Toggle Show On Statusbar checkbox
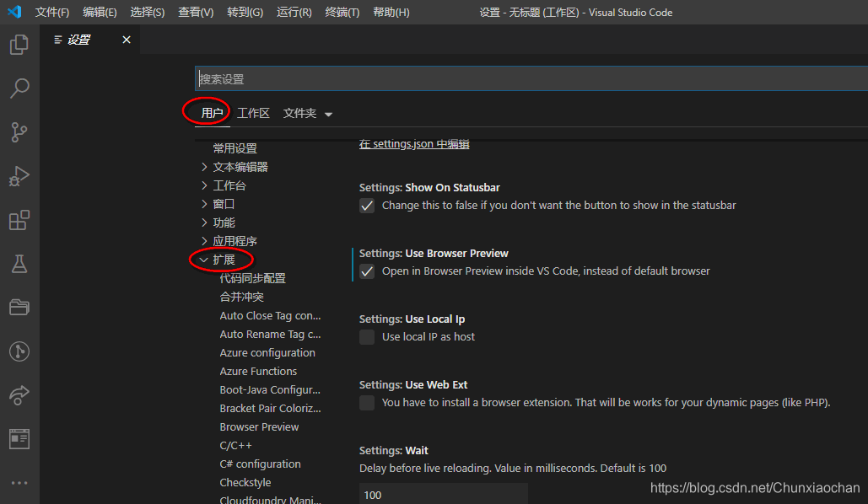Screen dimensions: 868x504 367,206
